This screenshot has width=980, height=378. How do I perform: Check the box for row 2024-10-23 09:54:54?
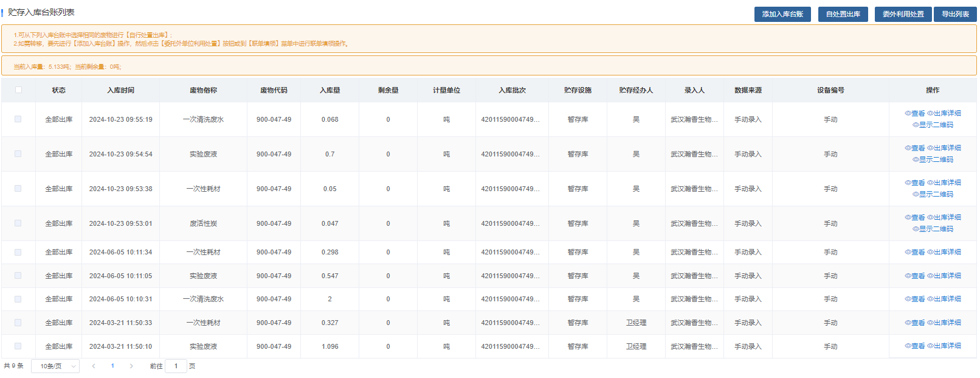tap(18, 154)
